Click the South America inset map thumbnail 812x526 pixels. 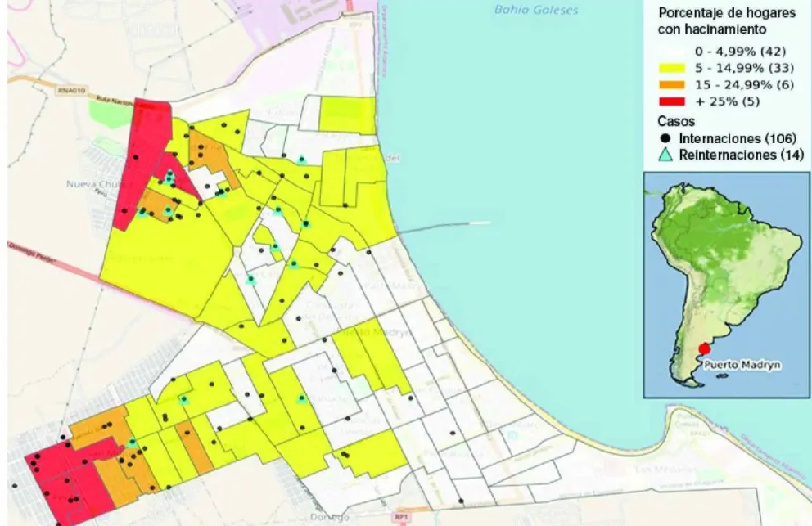727,285
